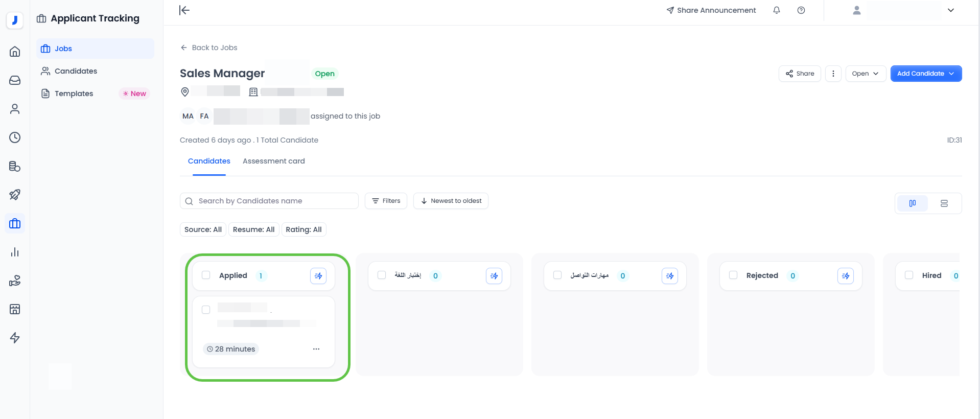Click the Share Announcement button
The height and width of the screenshot is (419, 980).
click(711, 10)
